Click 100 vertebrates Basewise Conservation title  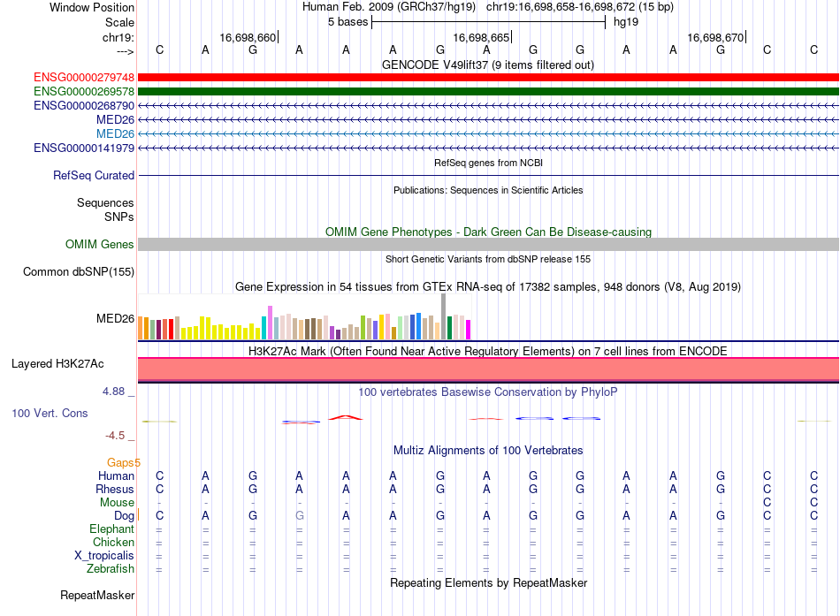click(x=488, y=392)
